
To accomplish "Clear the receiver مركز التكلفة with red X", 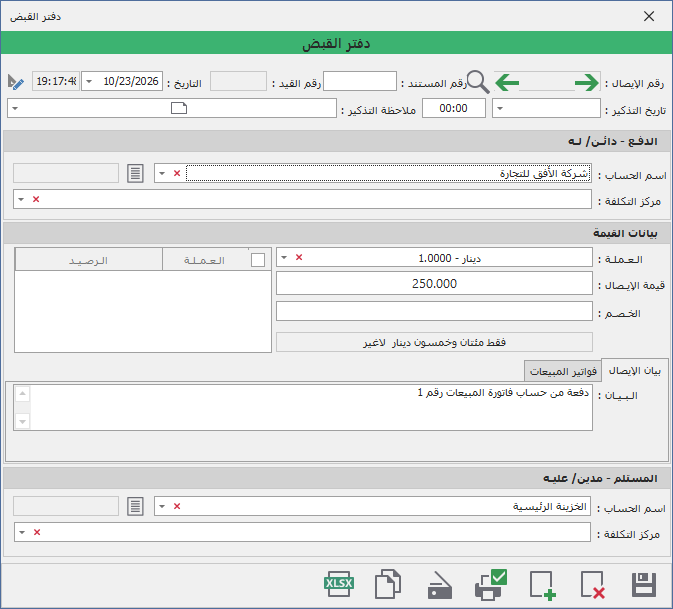I will click(x=37, y=532).
